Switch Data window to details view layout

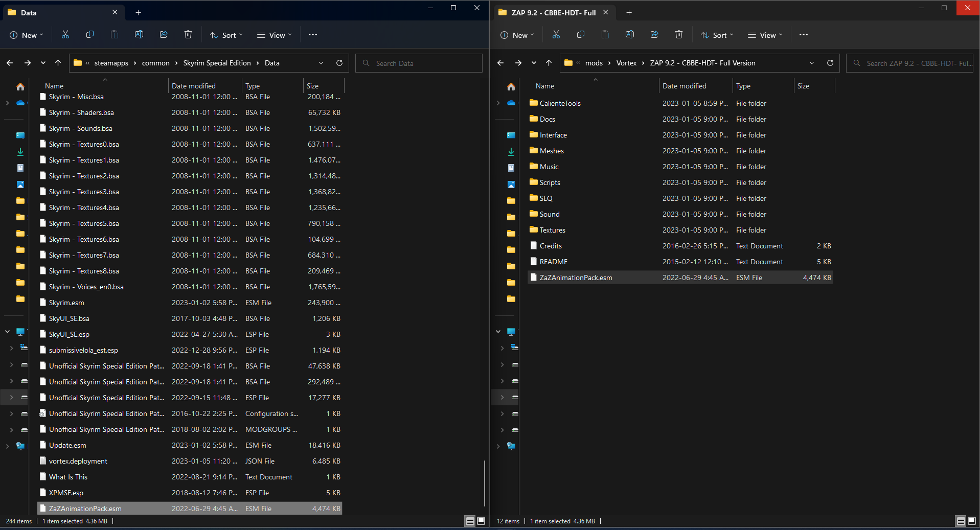pyautogui.click(x=470, y=521)
